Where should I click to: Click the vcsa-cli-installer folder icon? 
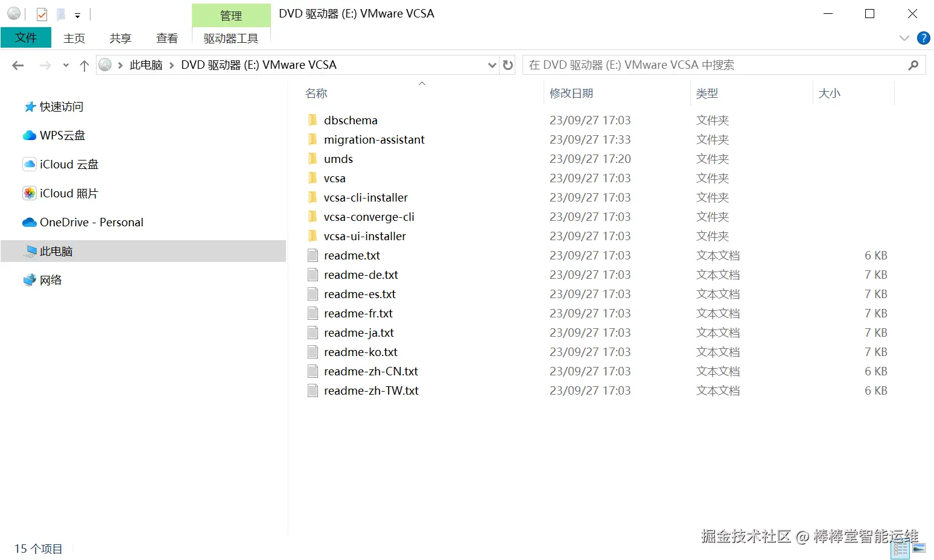[x=313, y=197]
